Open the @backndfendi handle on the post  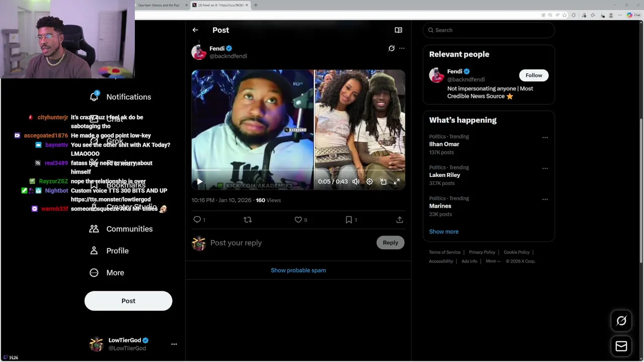[228, 56]
